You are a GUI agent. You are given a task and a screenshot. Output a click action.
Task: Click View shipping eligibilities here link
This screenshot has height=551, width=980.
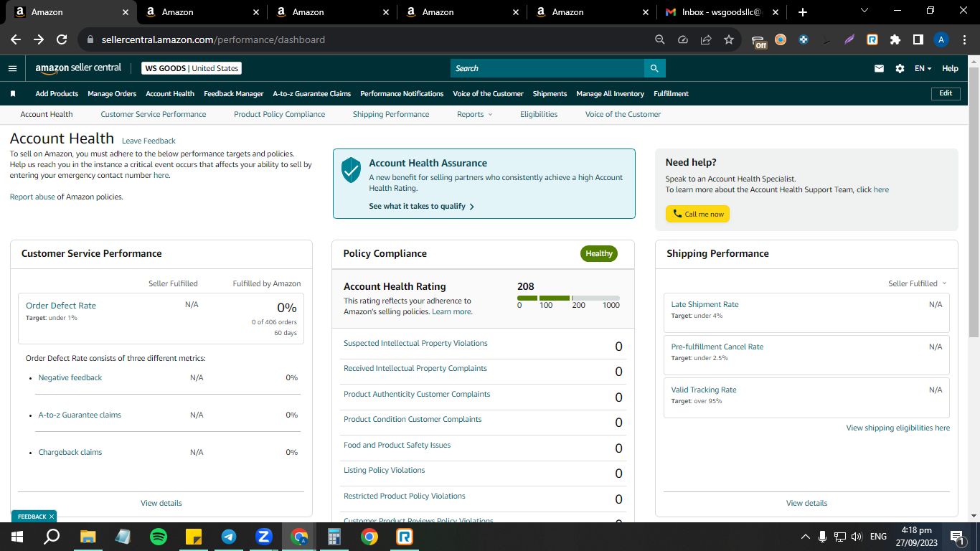(898, 428)
